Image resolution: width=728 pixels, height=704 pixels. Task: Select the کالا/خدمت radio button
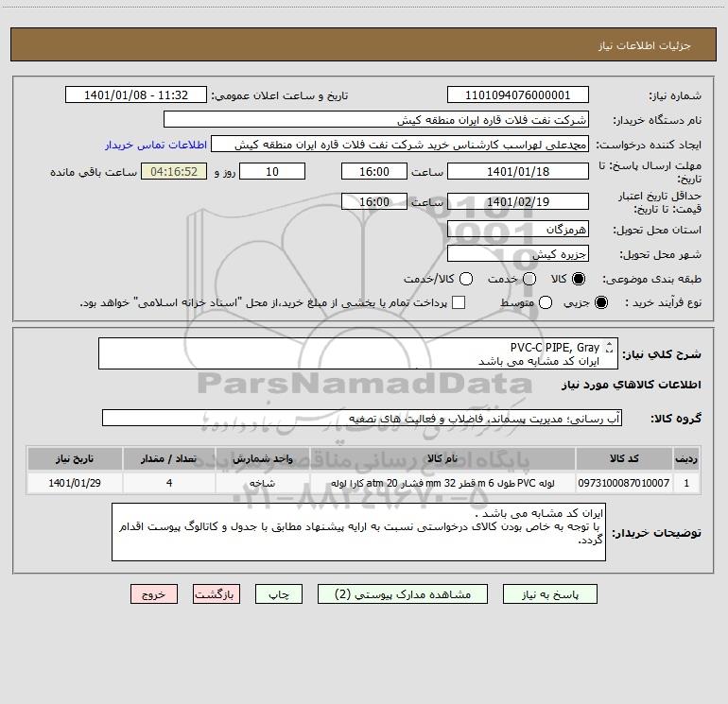click(466, 279)
